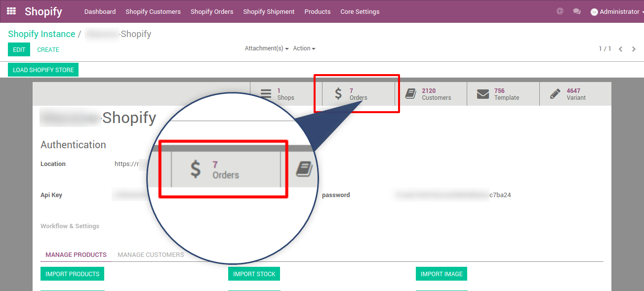Go to next record arrow
The image size is (644, 291).
(x=634, y=49)
